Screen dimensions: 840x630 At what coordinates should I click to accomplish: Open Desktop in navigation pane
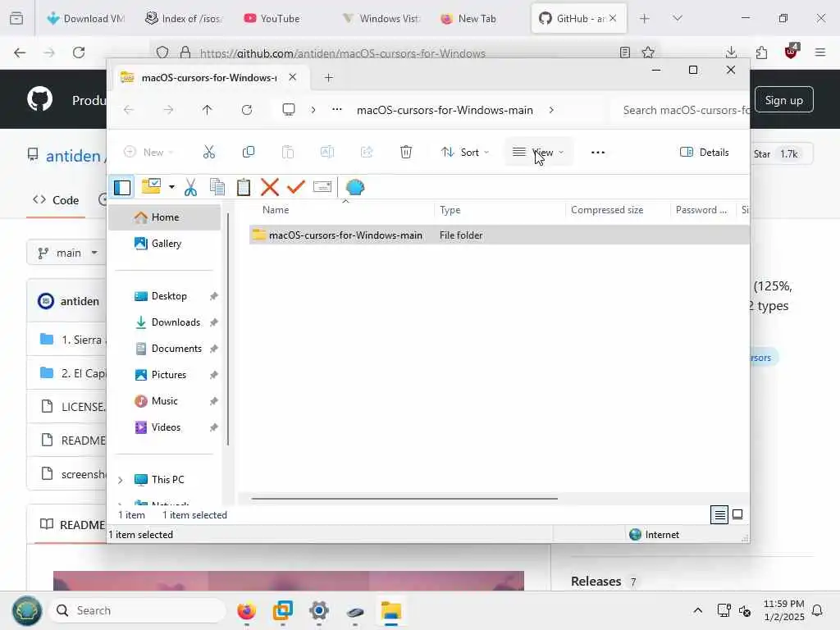tap(165, 296)
